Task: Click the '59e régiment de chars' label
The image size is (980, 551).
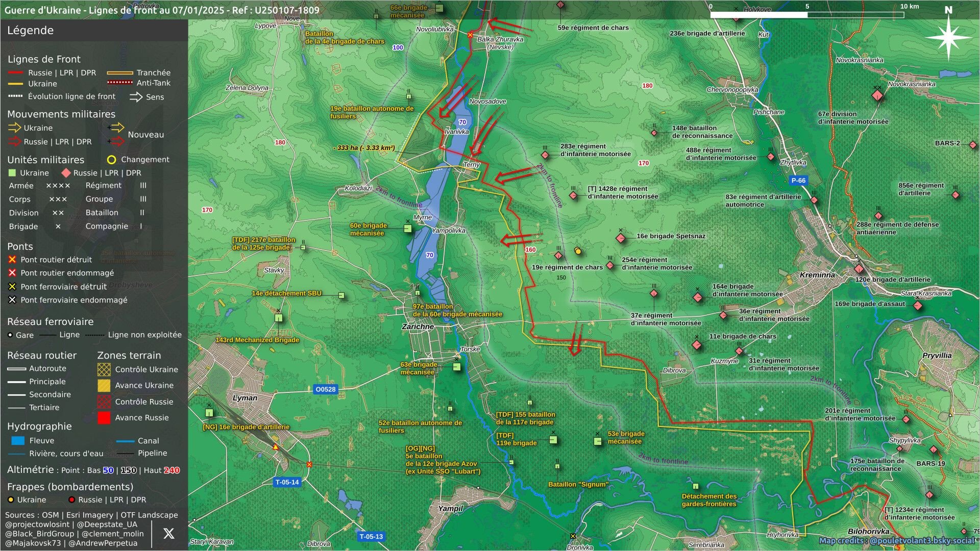Action: click(593, 28)
